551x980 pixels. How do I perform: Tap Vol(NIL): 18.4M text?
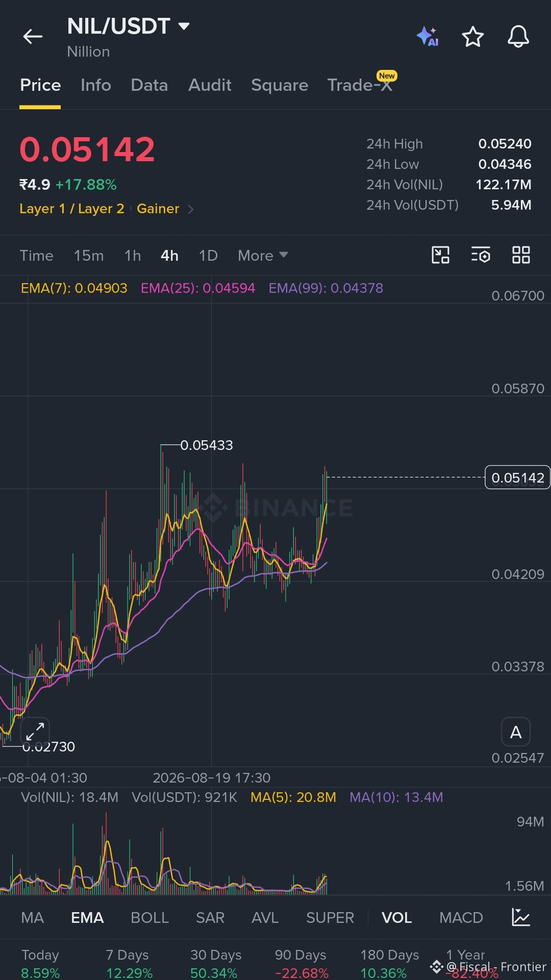69,797
